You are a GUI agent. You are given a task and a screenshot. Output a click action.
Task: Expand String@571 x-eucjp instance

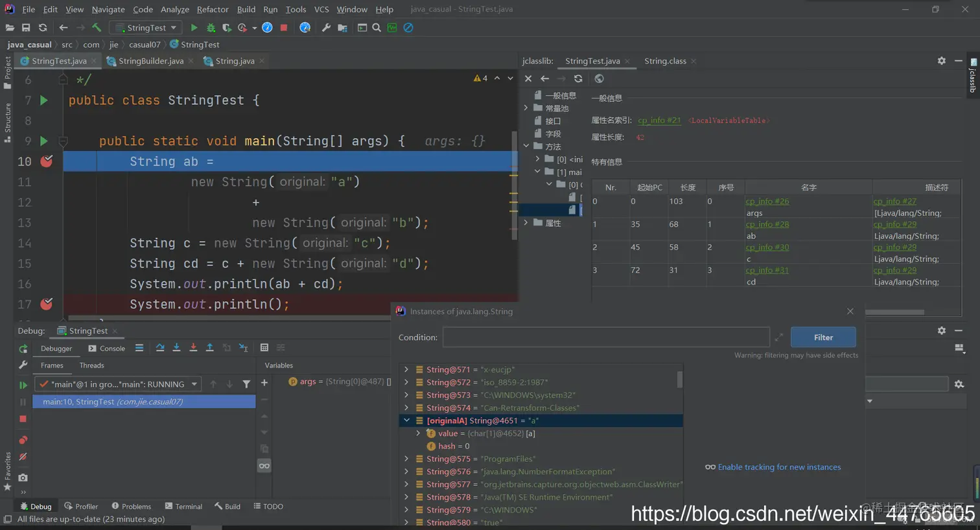point(406,369)
